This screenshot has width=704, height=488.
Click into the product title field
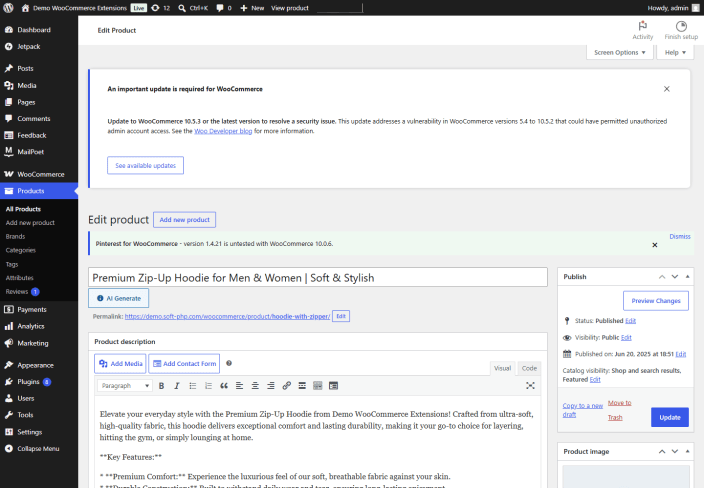click(318, 277)
